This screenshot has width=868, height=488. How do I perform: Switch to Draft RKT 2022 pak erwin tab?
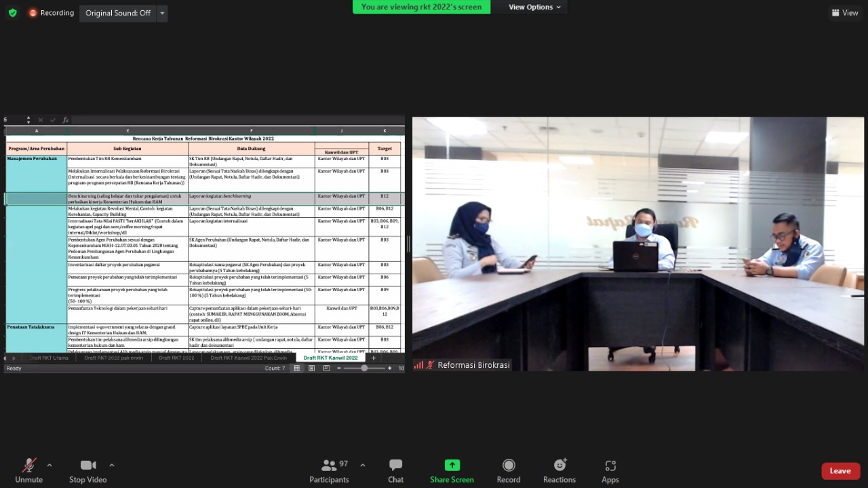(114, 358)
